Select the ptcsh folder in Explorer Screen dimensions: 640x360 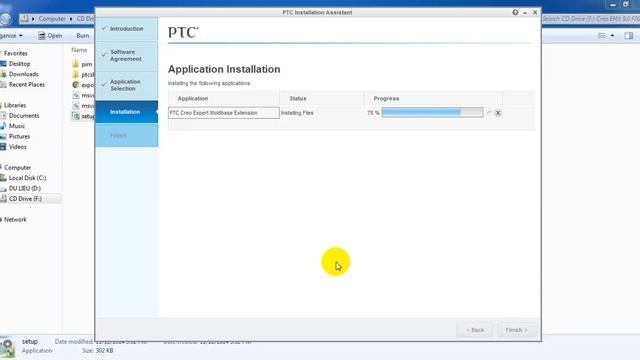tap(83, 75)
